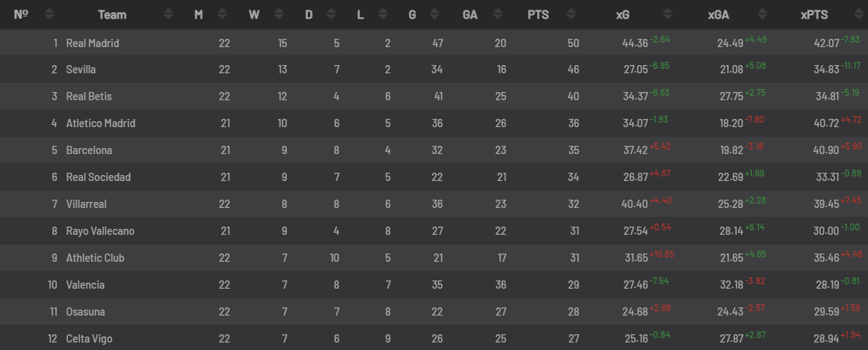Sort by GA using its arrows
The image size is (868, 350).
tap(498, 15)
